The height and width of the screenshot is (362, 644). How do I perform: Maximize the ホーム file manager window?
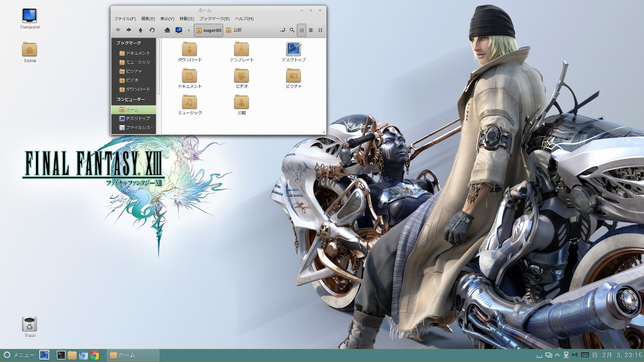311,10
